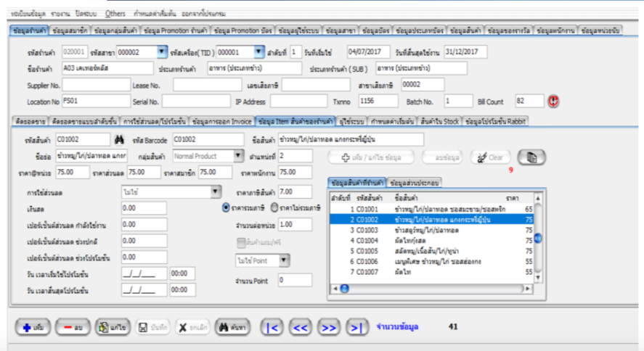This screenshot has width=644, height=351.
Task: Select the ราคารวมภาษี radio button
Action: pos(226,207)
